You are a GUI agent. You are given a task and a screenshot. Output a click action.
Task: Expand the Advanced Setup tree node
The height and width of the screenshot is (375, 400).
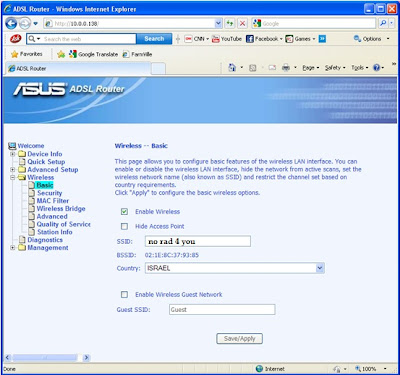(x=13, y=170)
